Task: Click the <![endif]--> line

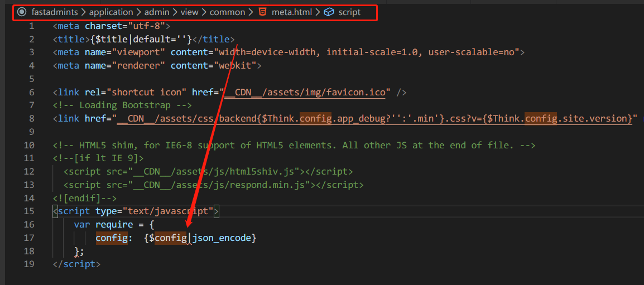Action: click(85, 199)
